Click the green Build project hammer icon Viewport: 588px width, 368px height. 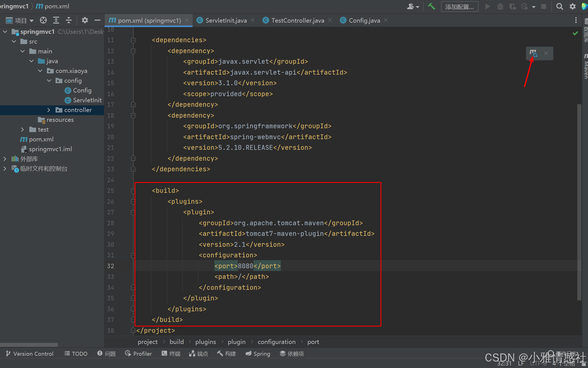point(431,6)
